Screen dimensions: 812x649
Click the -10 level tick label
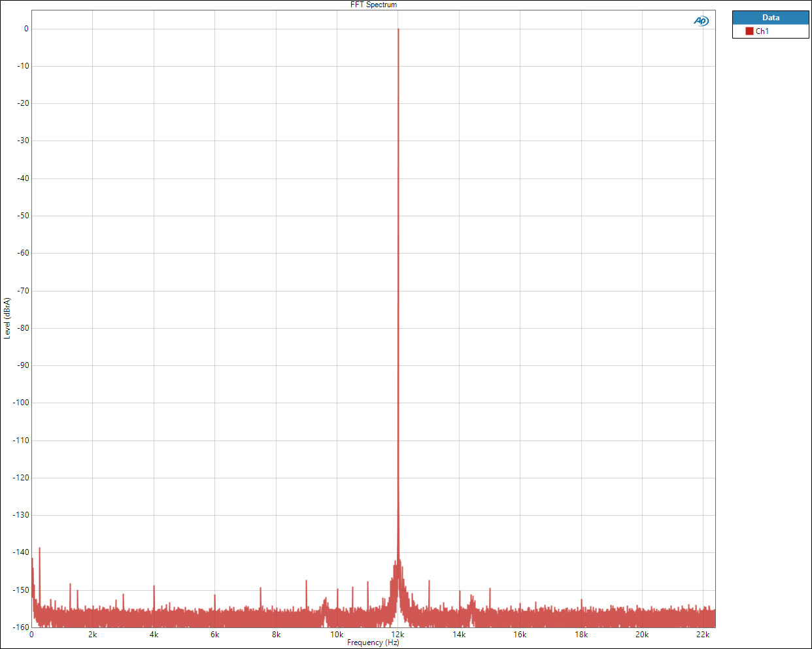tap(23, 66)
